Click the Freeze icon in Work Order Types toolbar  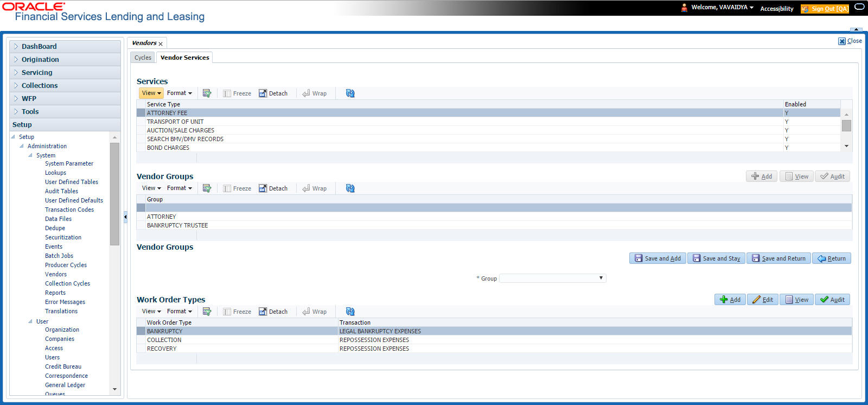coord(237,312)
